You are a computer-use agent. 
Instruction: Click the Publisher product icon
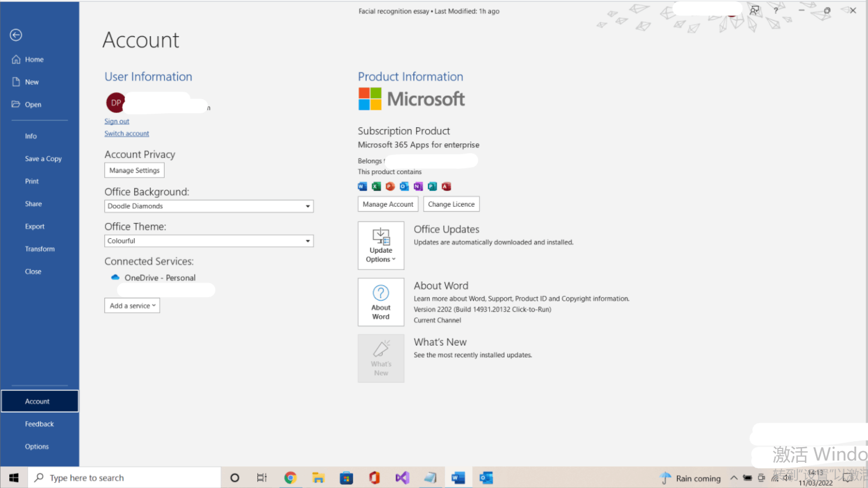432,187
